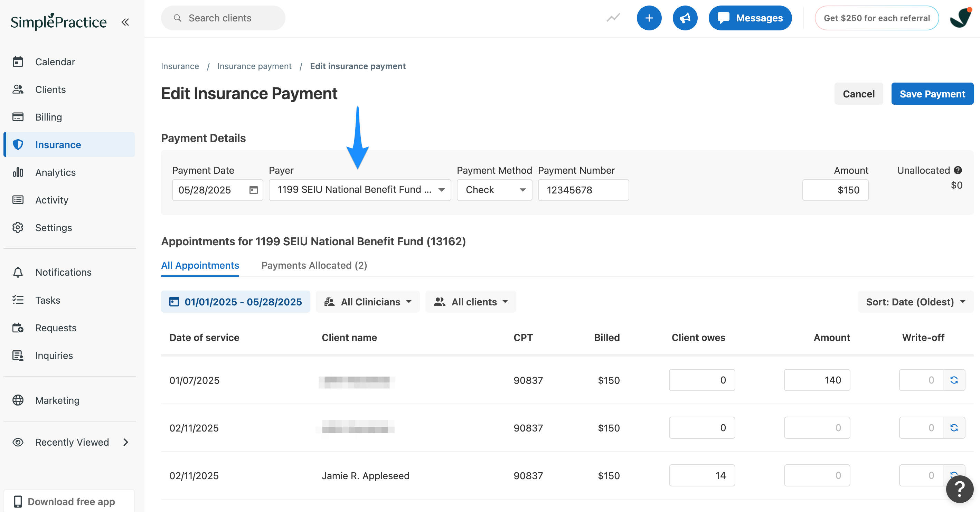Click the Jamie R. Appleseed client name
The image size is (980, 512).
tap(366, 475)
